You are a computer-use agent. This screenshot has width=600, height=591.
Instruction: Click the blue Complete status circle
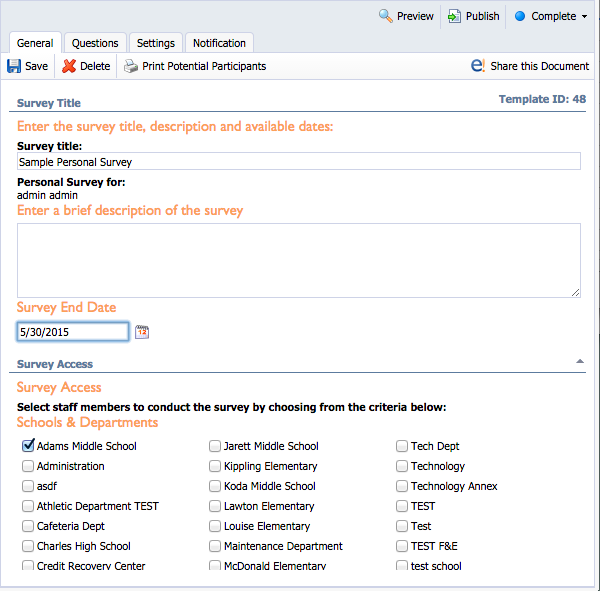point(520,16)
